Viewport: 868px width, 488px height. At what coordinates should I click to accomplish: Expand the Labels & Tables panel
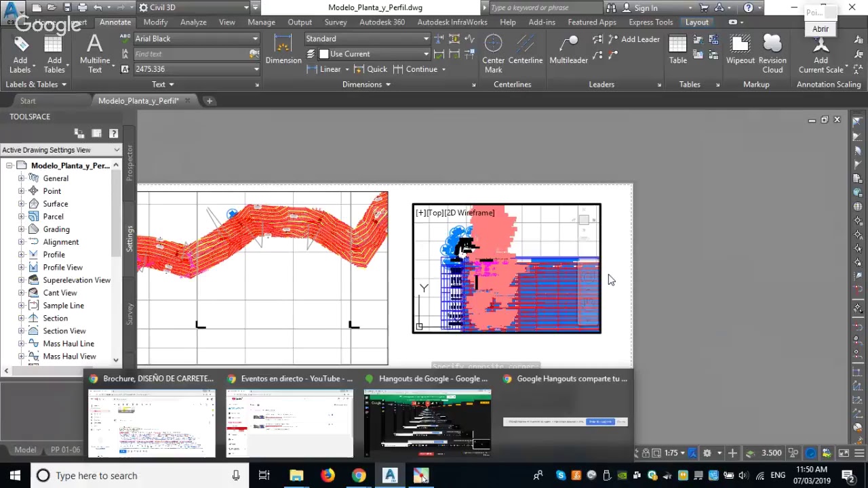tap(36, 84)
